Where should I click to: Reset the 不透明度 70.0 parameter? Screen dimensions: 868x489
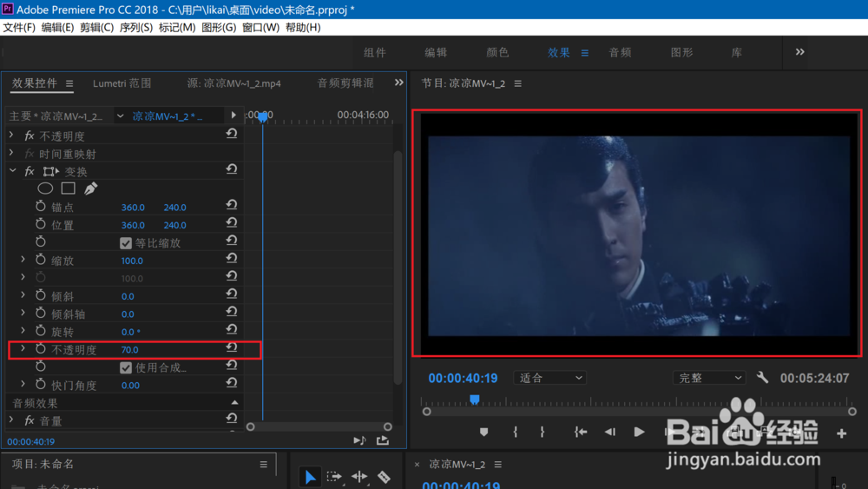click(232, 347)
